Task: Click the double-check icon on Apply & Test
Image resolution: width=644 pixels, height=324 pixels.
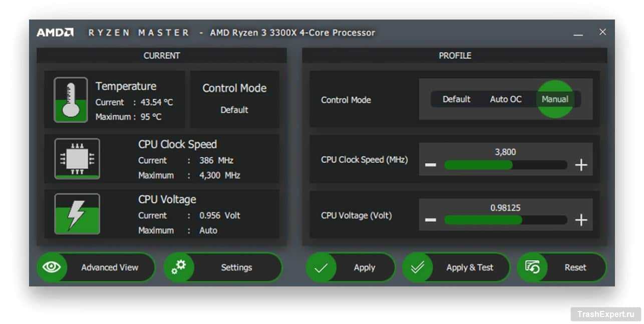Action: (x=418, y=267)
